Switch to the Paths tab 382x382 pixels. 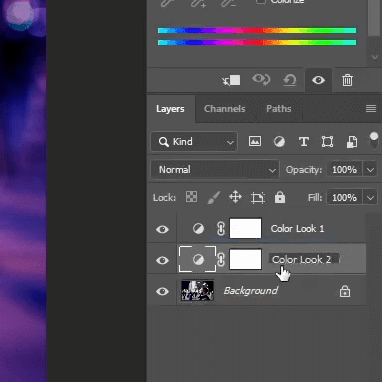click(279, 109)
